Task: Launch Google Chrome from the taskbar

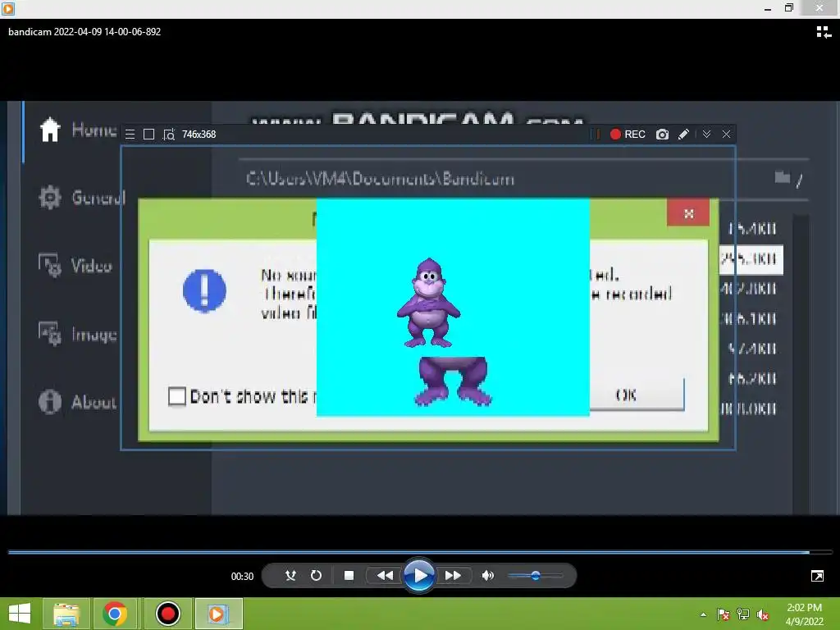Action: (115, 614)
